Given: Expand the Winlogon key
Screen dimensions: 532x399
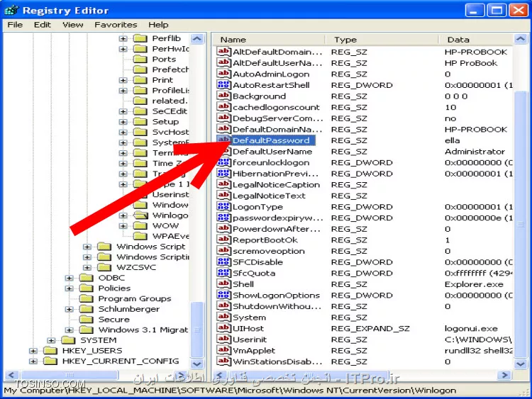Looking at the screenshot, I should [123, 215].
